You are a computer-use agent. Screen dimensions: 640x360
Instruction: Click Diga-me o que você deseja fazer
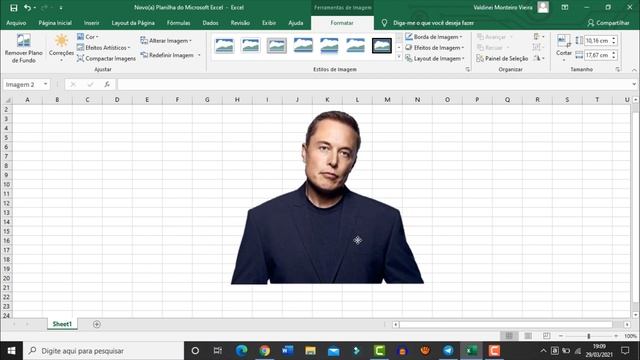(x=433, y=23)
